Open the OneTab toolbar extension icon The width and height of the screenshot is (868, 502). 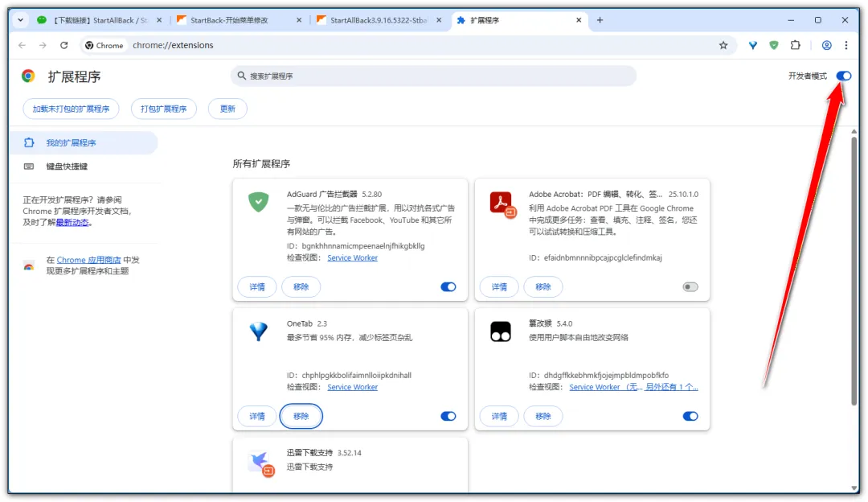pyautogui.click(x=753, y=45)
